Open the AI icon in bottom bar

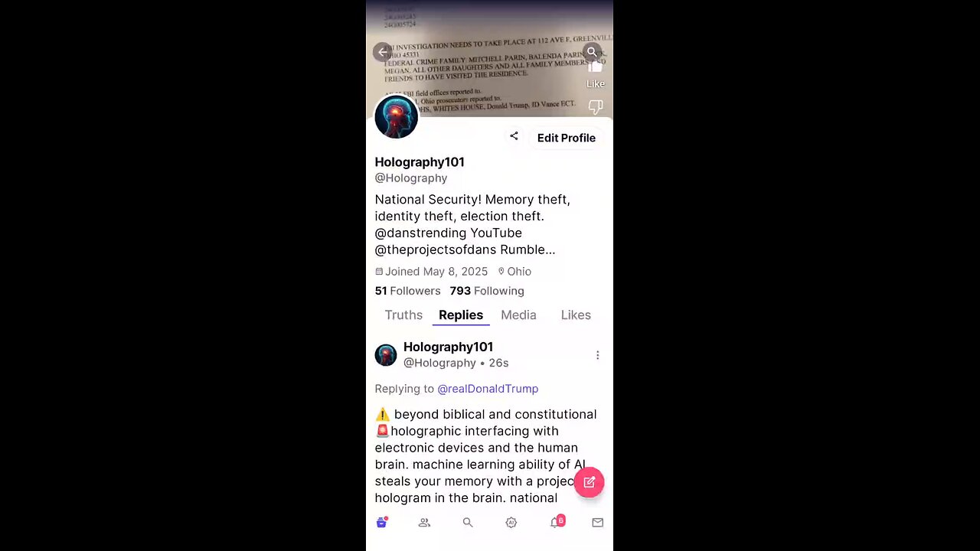pyautogui.click(x=511, y=522)
